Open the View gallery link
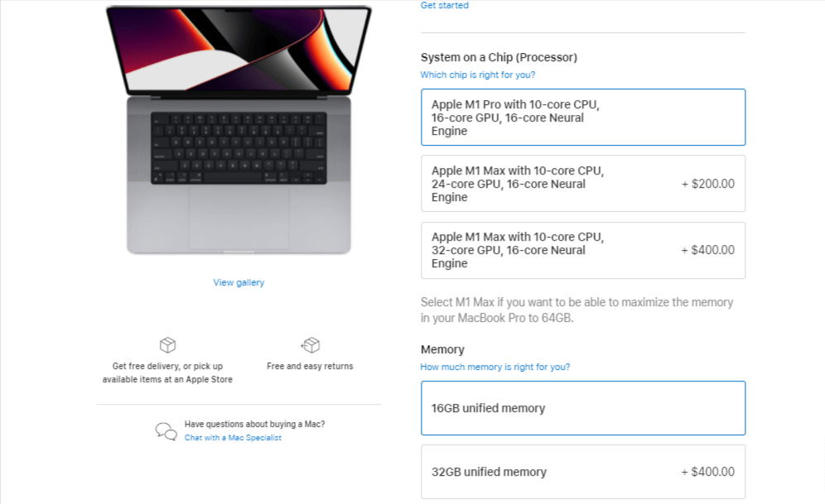 tap(239, 282)
